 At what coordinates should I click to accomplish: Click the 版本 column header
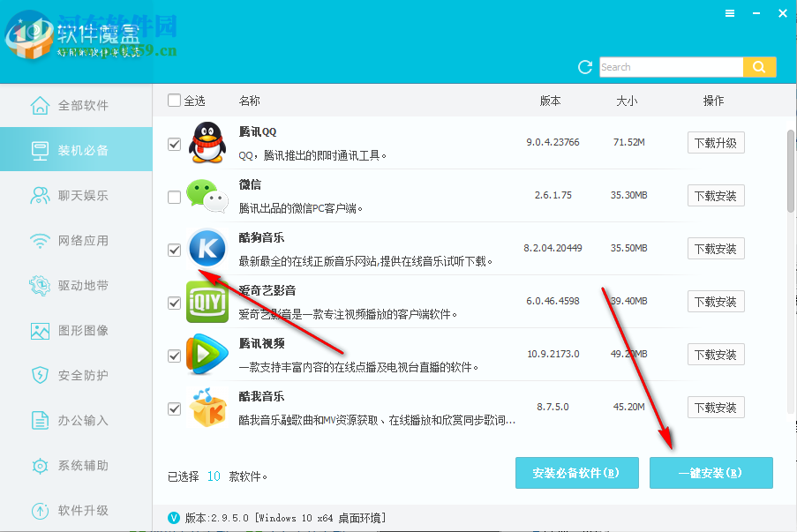pyautogui.click(x=551, y=101)
